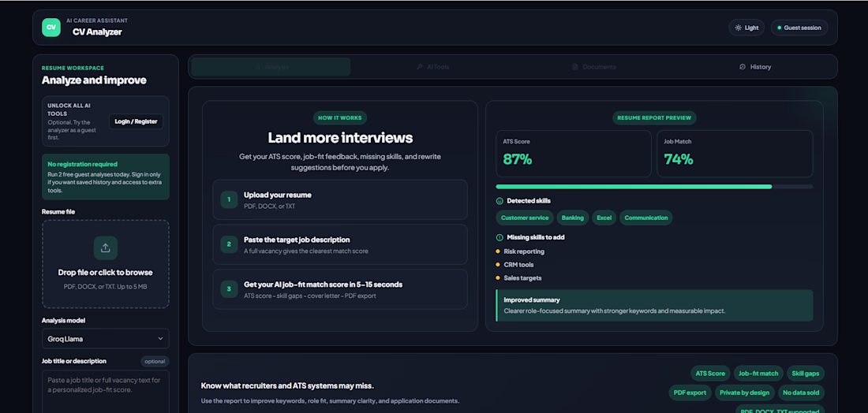This screenshot has width=868, height=413.
Task: Open the History tab
Action: pos(755,67)
